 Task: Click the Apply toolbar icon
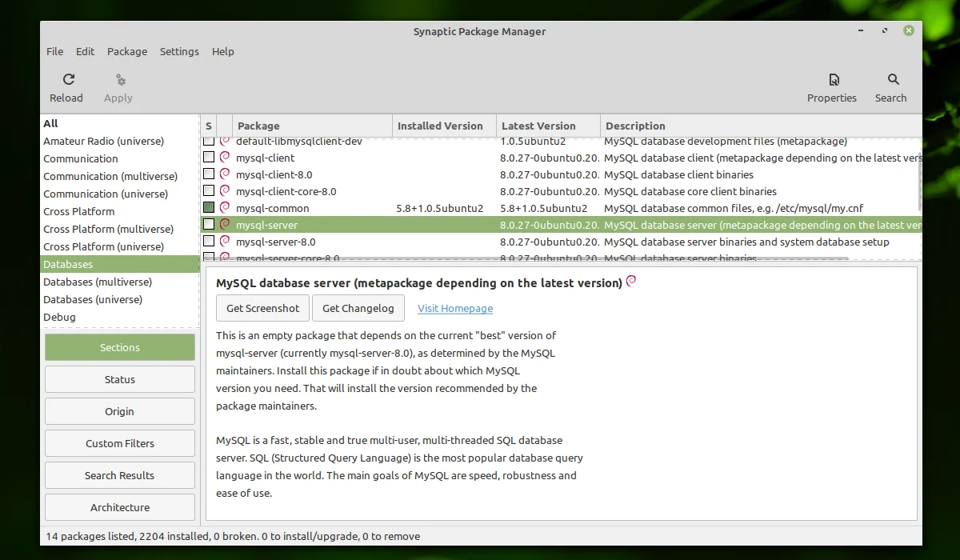pos(120,79)
